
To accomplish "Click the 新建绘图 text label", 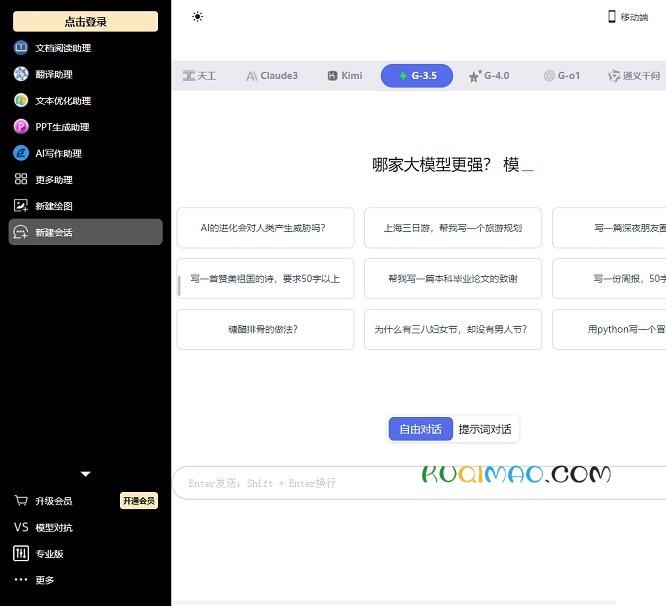I will tap(54, 206).
